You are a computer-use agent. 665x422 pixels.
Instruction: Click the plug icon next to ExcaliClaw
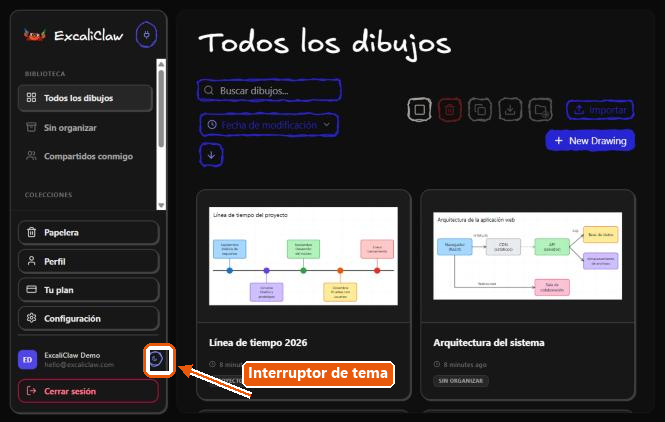[x=146, y=35]
